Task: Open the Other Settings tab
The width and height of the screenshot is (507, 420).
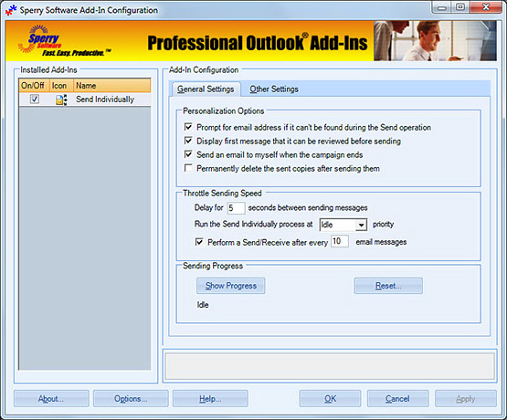Action: point(274,89)
